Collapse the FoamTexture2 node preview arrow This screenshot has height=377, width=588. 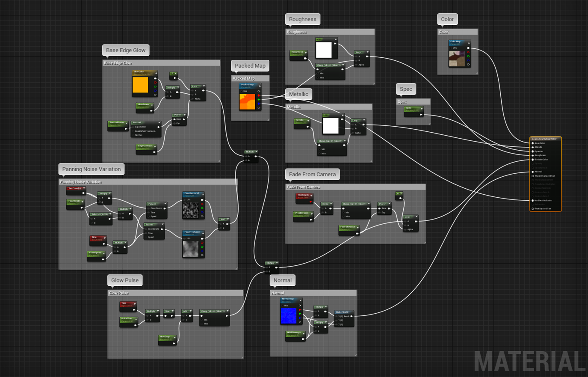203,233
